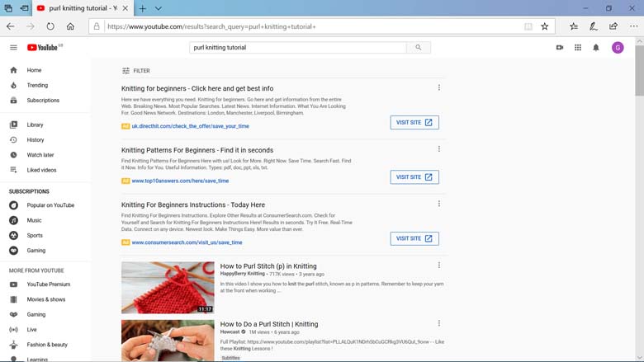Add this page to favorites with the star
Screen dimensions: 644x362
(545, 26)
